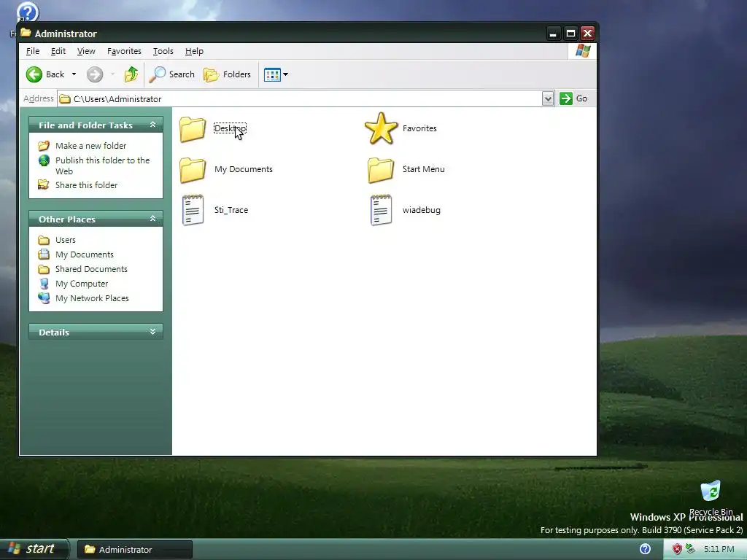Click Publish this folder to the Web

[102, 166]
